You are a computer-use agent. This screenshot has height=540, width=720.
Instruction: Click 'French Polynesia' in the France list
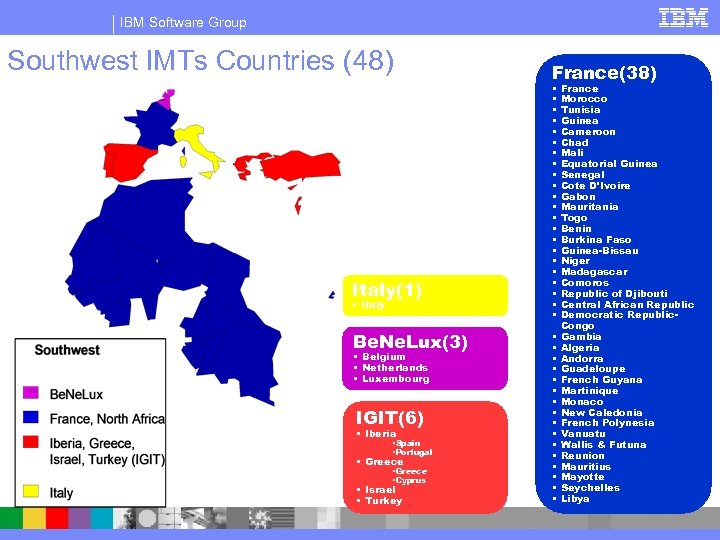pos(608,423)
